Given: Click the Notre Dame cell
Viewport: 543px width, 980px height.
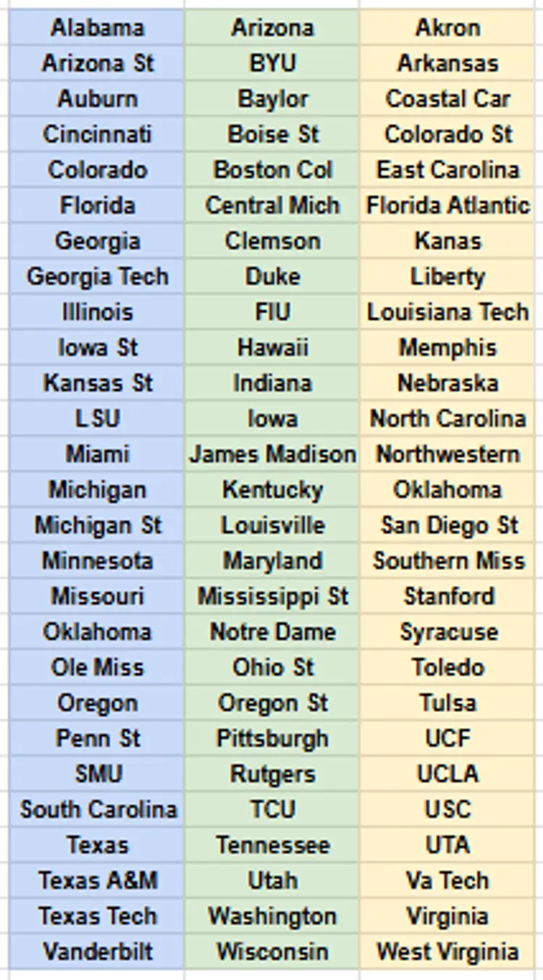Looking at the screenshot, I should (x=272, y=631).
